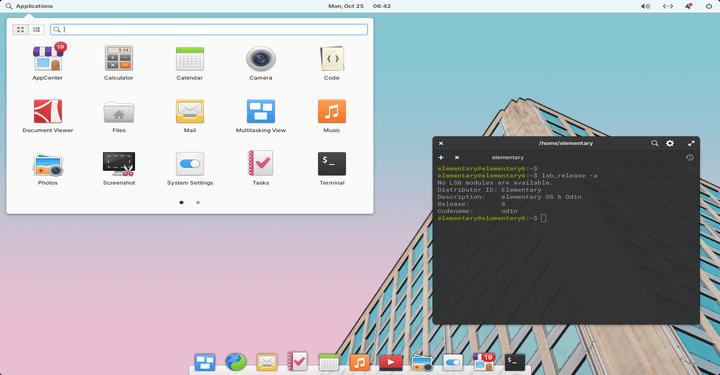Switch launcher to category list view

(36, 29)
